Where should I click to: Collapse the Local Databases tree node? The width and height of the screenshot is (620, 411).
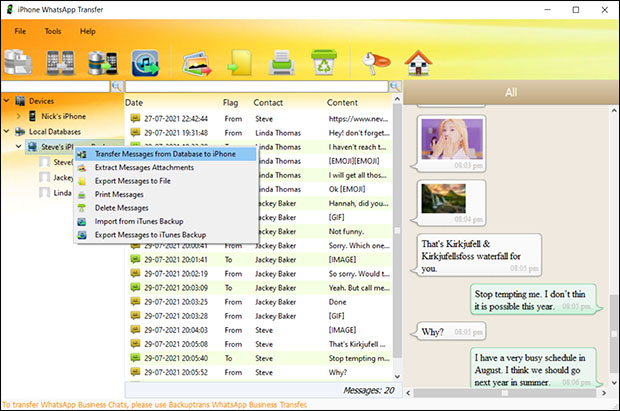(x=8, y=131)
